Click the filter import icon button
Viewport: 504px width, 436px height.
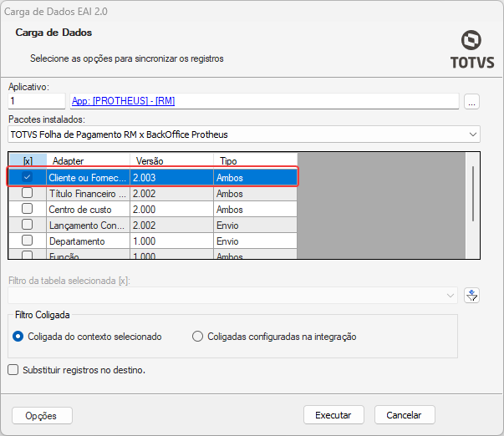[471, 296]
